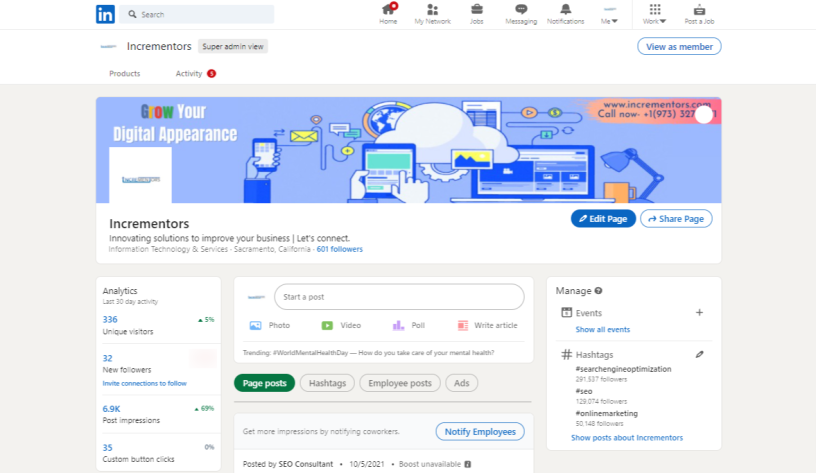
Task: Click the Edit Page button
Action: [603, 219]
